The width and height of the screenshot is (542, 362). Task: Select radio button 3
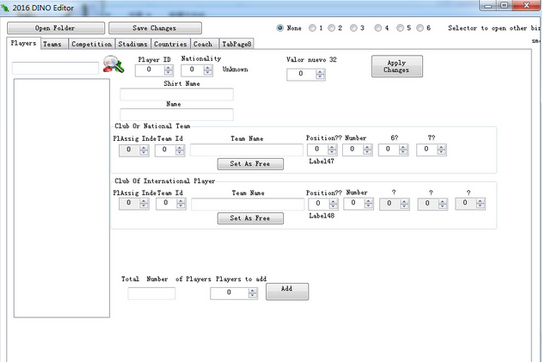[353, 28]
